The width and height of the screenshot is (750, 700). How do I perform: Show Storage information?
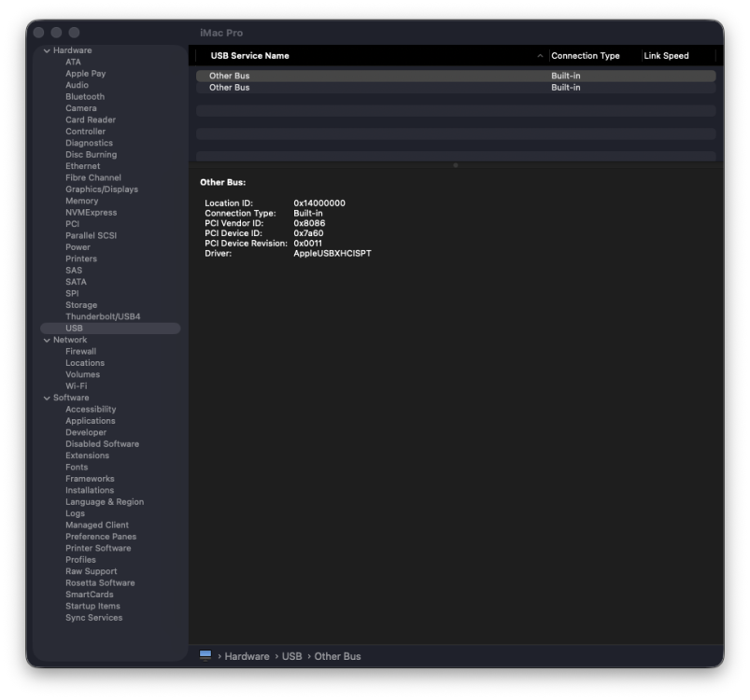tap(81, 305)
